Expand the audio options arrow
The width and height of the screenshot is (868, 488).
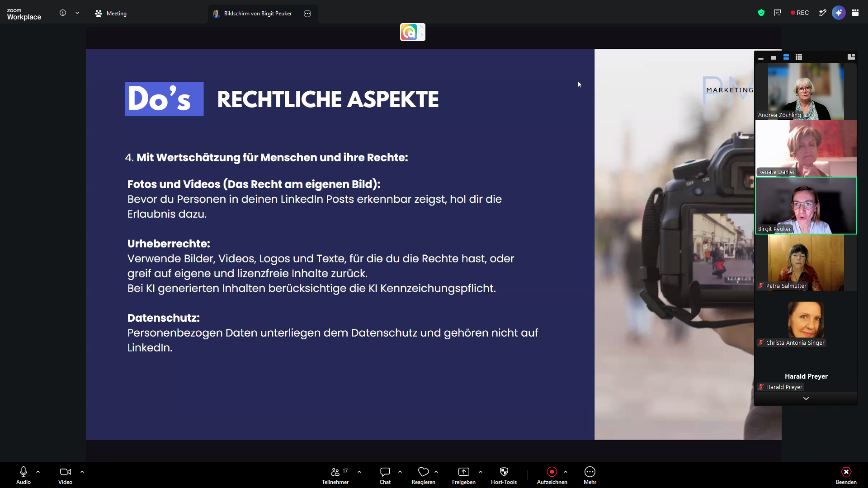(38, 472)
